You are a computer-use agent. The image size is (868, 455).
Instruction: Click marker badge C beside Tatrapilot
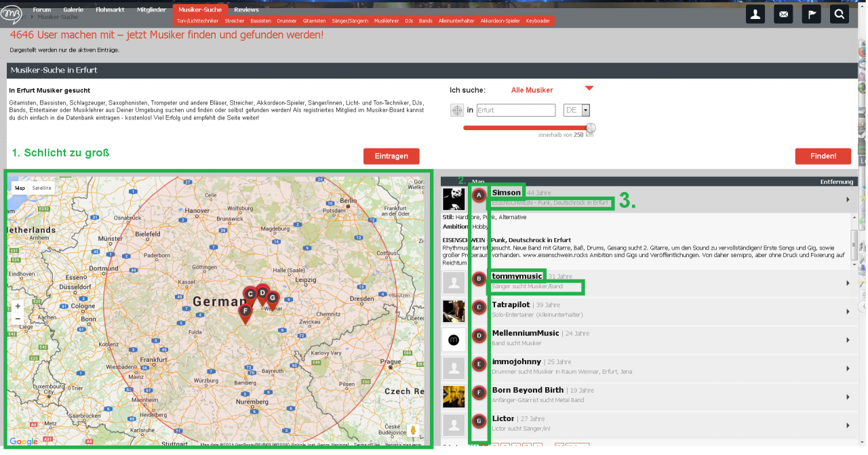pos(479,308)
